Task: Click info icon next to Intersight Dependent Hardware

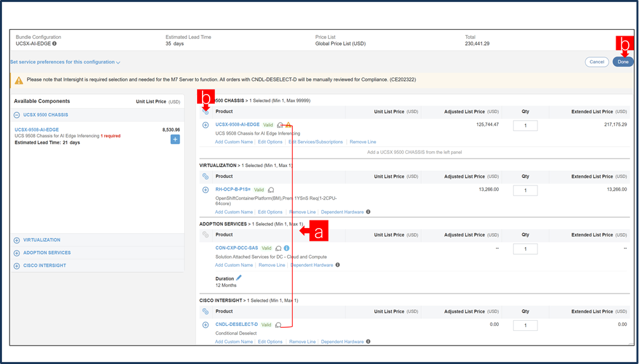Action: (x=368, y=342)
